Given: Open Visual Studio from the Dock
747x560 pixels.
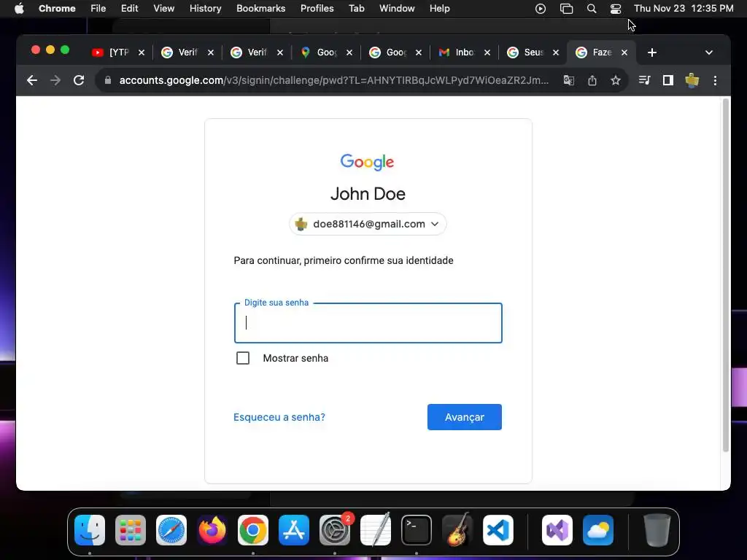Looking at the screenshot, I should tap(557, 530).
